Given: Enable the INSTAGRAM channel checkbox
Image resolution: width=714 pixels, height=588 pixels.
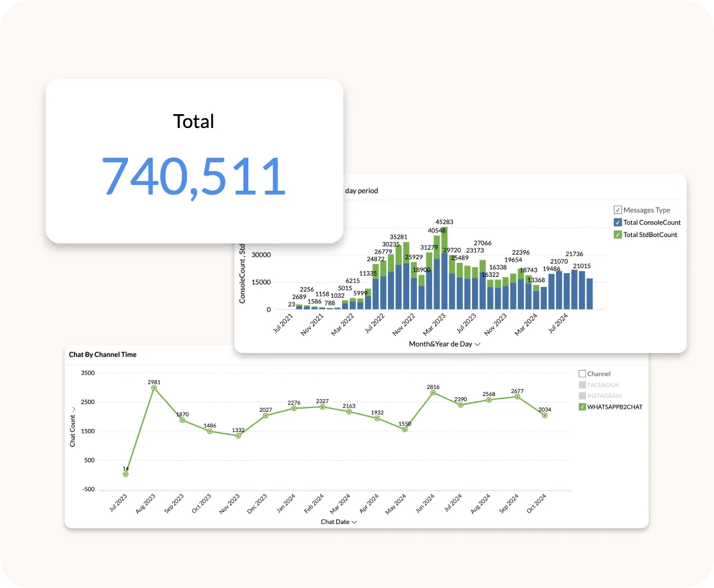Looking at the screenshot, I should (582, 396).
